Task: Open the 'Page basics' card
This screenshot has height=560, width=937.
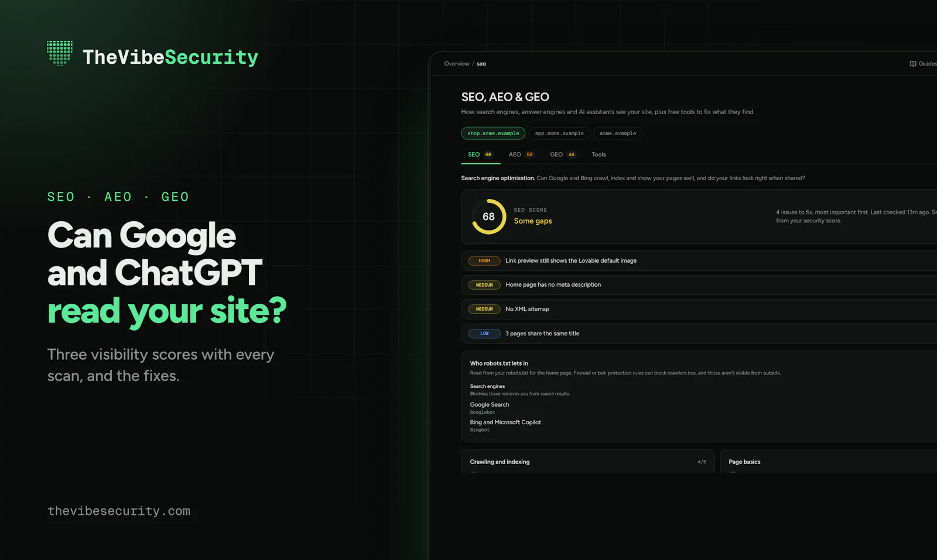Action: [828, 461]
